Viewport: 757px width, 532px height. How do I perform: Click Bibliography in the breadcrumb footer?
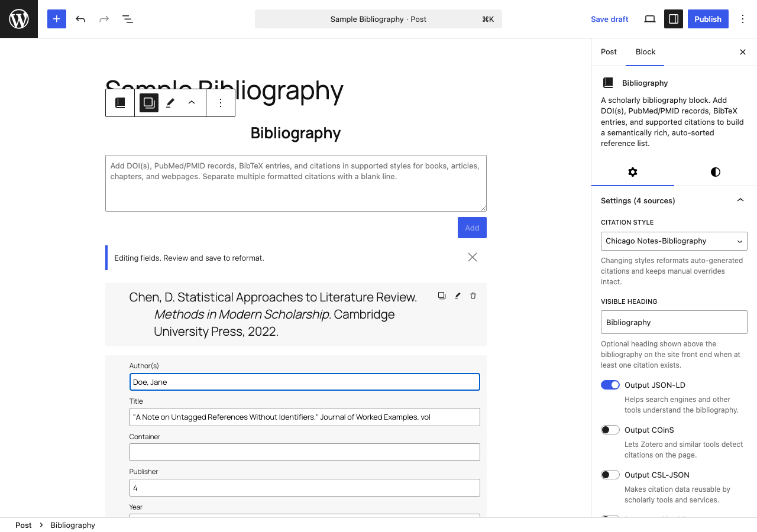tap(73, 525)
